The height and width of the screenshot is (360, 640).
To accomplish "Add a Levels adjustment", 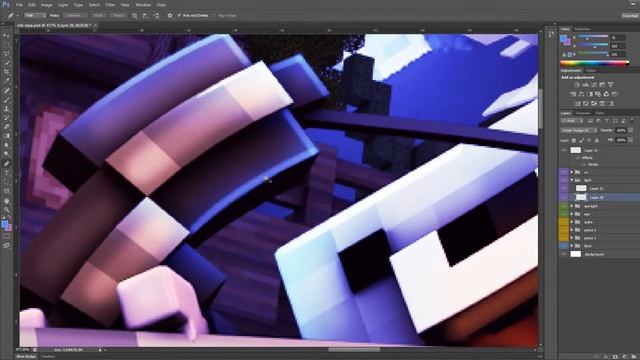I will (x=585, y=84).
